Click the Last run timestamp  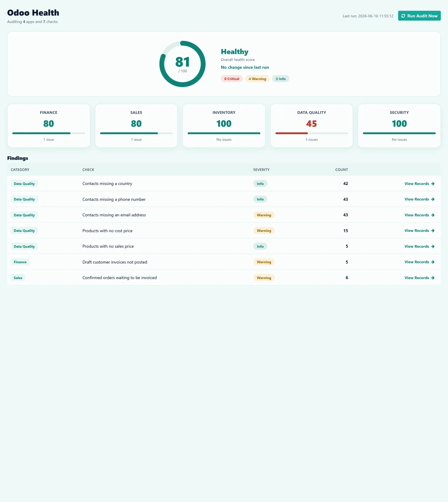[x=368, y=16]
